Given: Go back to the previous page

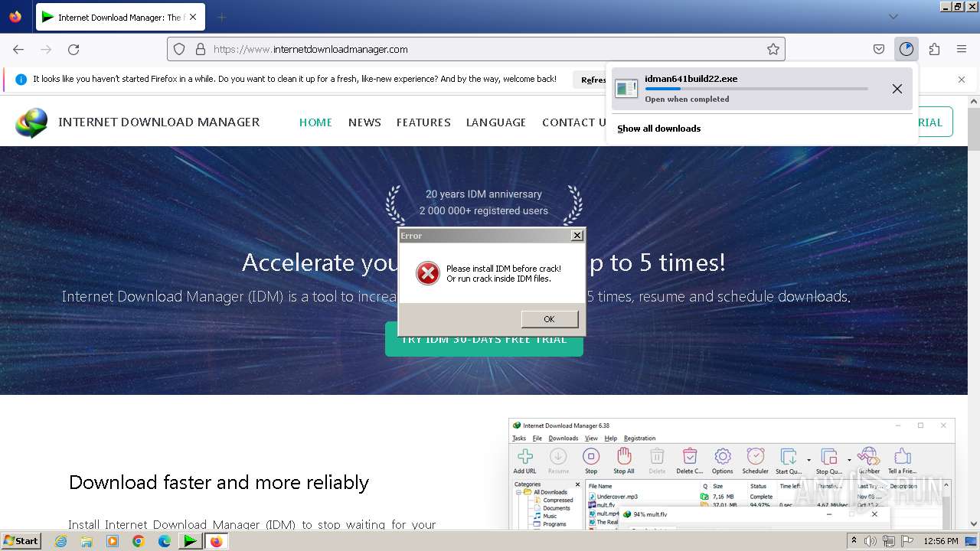Looking at the screenshot, I should click(18, 49).
